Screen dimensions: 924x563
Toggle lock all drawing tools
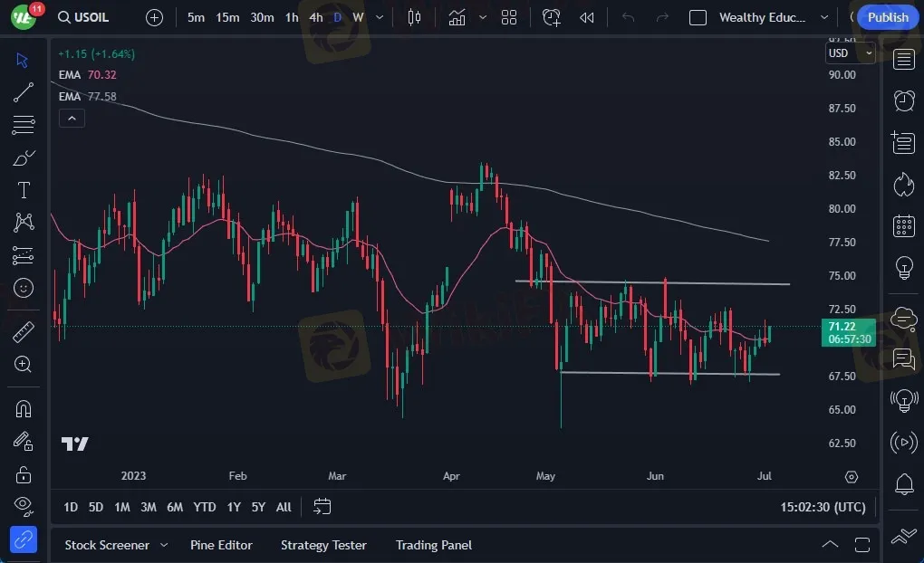click(24, 473)
